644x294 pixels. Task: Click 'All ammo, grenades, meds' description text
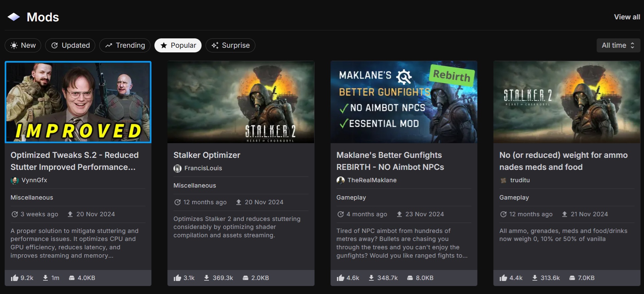[x=563, y=235]
